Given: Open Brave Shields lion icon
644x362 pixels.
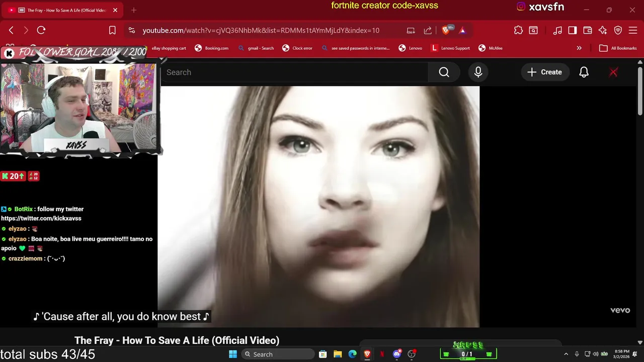Looking at the screenshot, I should [446, 30].
